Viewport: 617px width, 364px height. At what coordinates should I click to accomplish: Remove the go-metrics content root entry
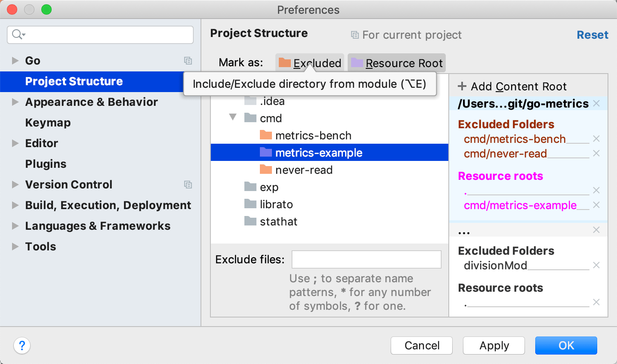click(x=596, y=103)
